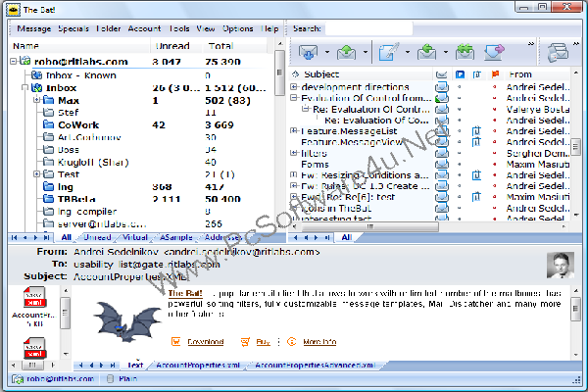Click the Print toolbar icon

pyautogui.click(x=558, y=52)
